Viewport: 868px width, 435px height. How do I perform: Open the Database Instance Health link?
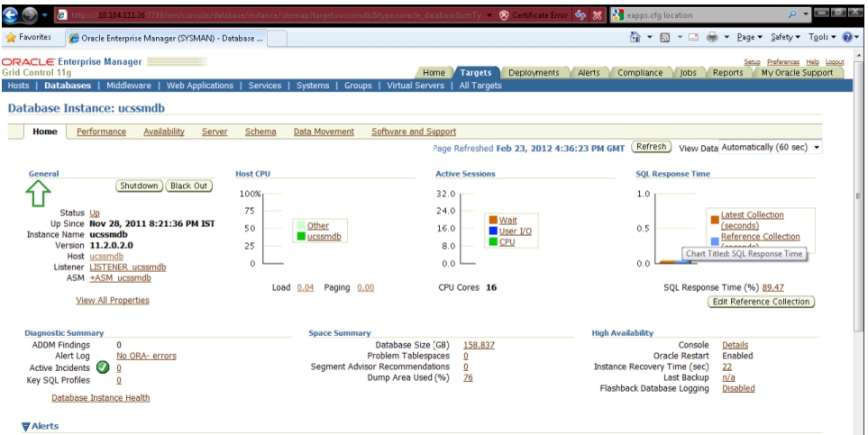pos(101,398)
